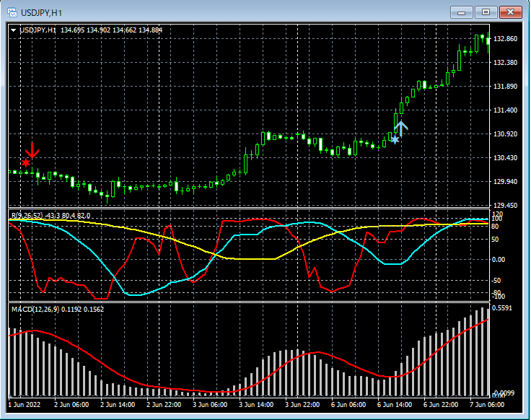Viewport: 531px width, 420px height.
Task: Click the 6 Jun 14:00 time label
Action: 395,405
